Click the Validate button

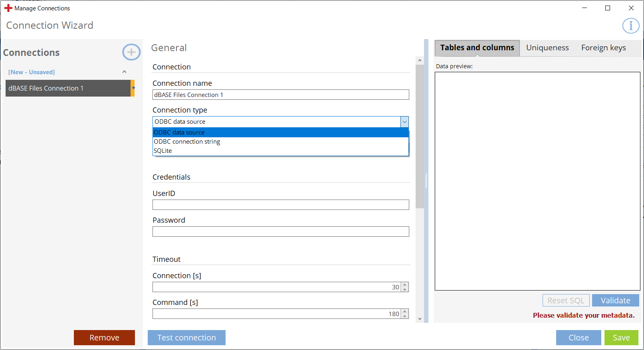tap(615, 301)
